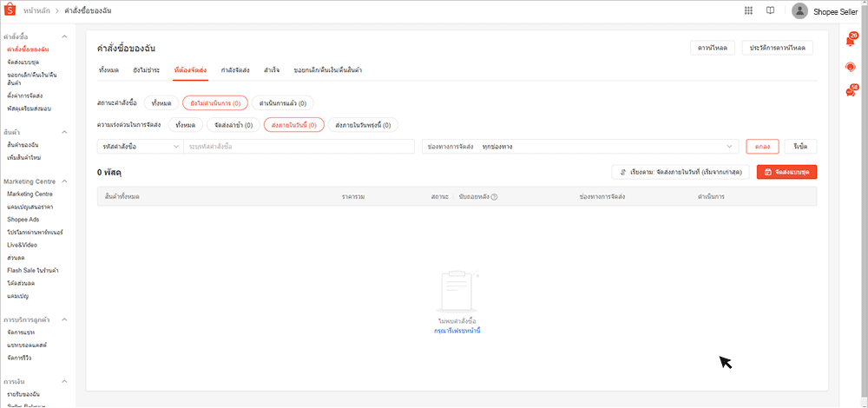The height and width of the screenshot is (408, 868).
Task: Focus the order ID search input field
Action: coord(299,147)
